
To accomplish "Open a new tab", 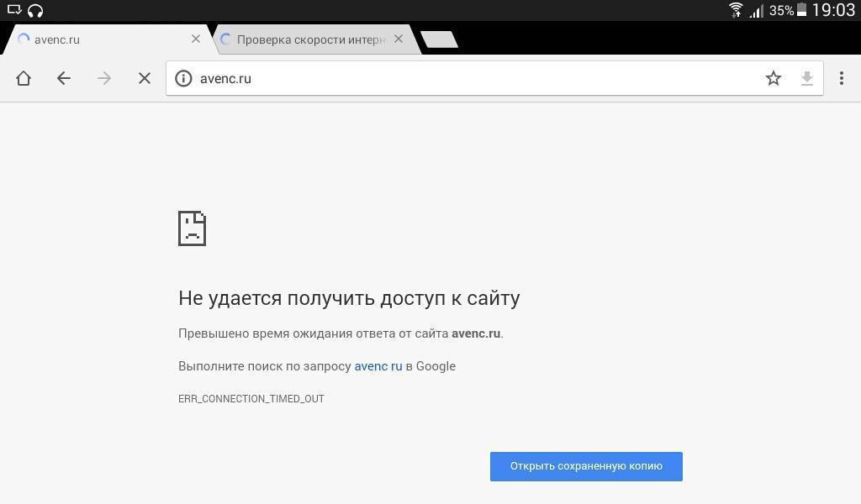I will pyautogui.click(x=439, y=39).
